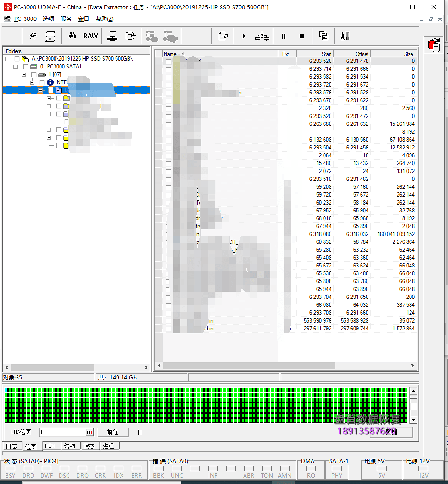Check the file row with Start 553 590 976
448x484 pixels.
click(x=168, y=321)
